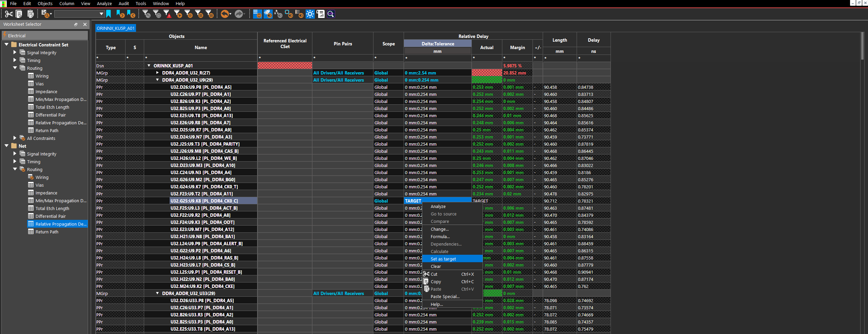Image resolution: width=868 pixels, height=334 pixels.
Task: Toggle the expand rows toolbar button
Action: point(257,14)
